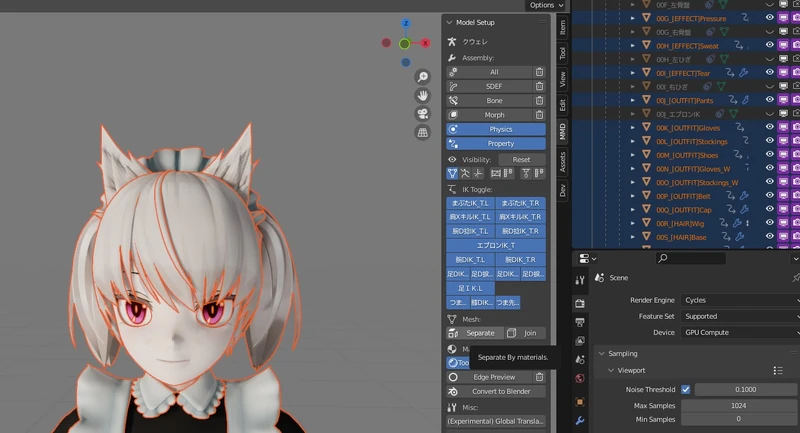The image size is (800, 433).
Task: Click trash icon next to Bone
Action: [539, 100]
